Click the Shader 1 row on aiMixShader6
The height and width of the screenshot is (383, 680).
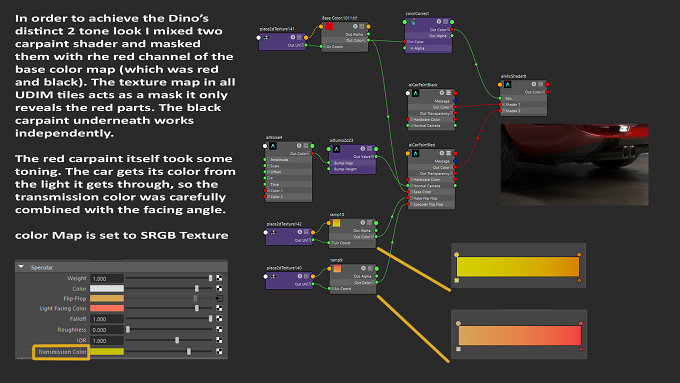[x=523, y=105]
